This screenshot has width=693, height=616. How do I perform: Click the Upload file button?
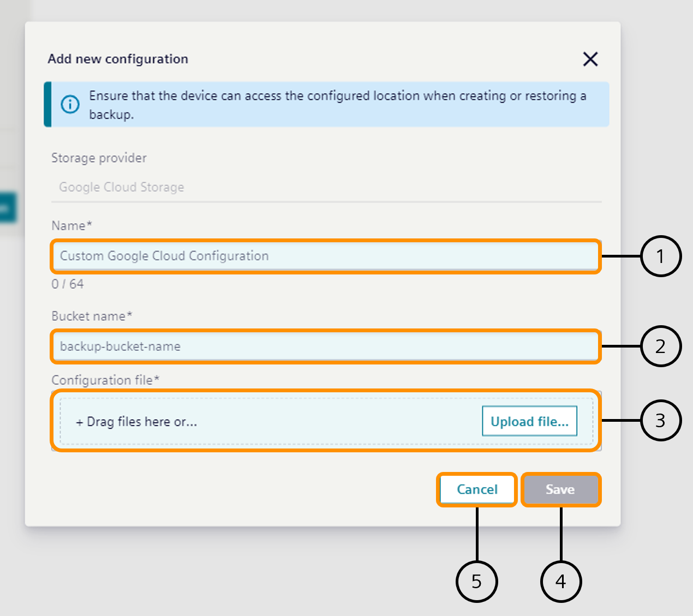click(x=529, y=421)
